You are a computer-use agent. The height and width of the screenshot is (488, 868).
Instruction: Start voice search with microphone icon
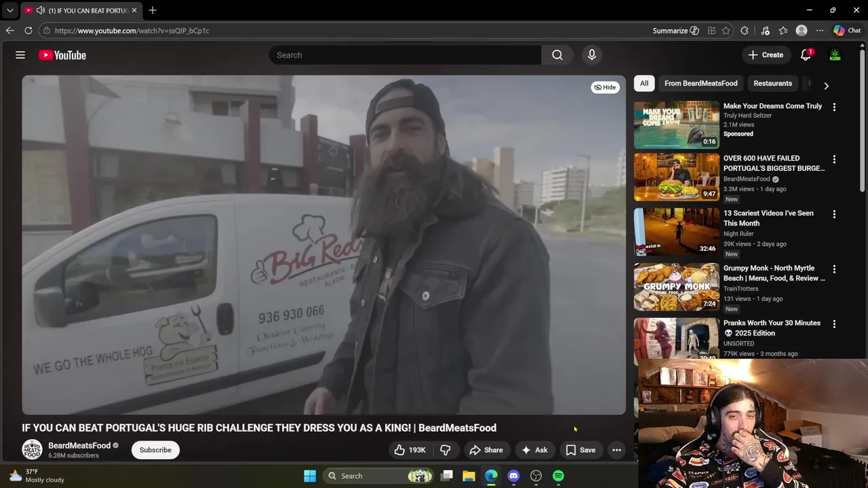pyautogui.click(x=592, y=55)
